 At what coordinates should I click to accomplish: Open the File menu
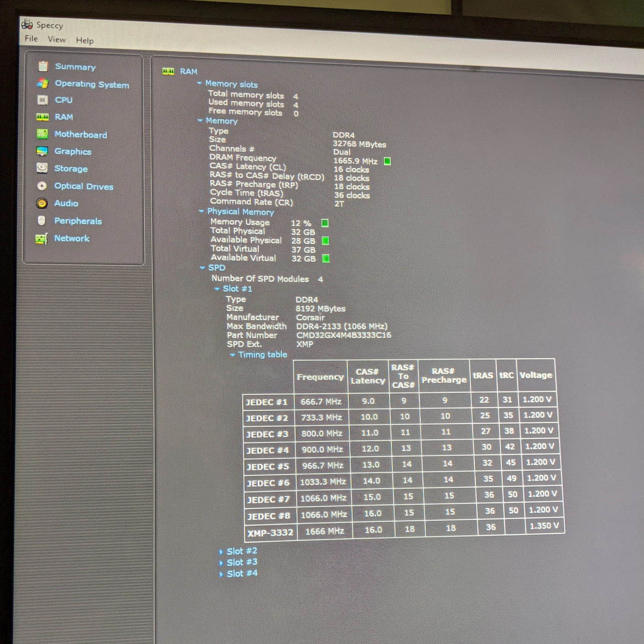click(31, 38)
